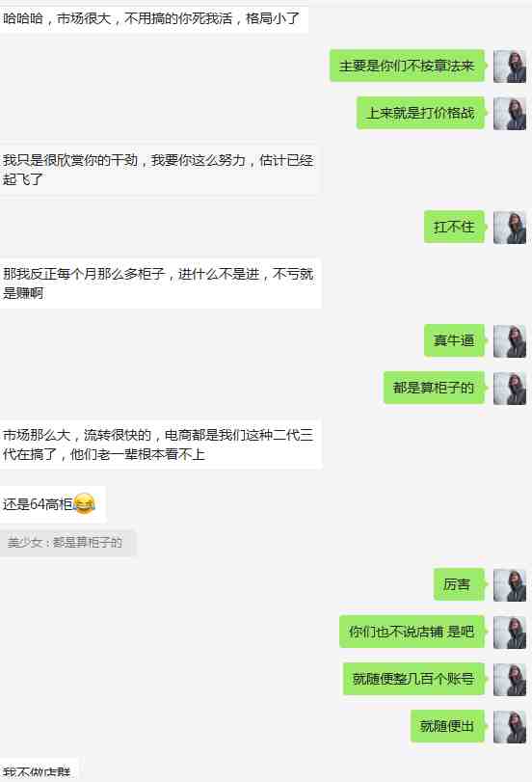Select the '哈哈哈，市场很大' message bubble
This screenshot has width=532, height=782.
point(153,19)
